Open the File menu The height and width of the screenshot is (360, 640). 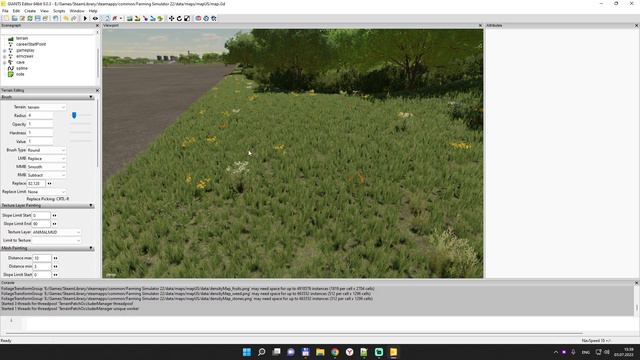click(5, 11)
